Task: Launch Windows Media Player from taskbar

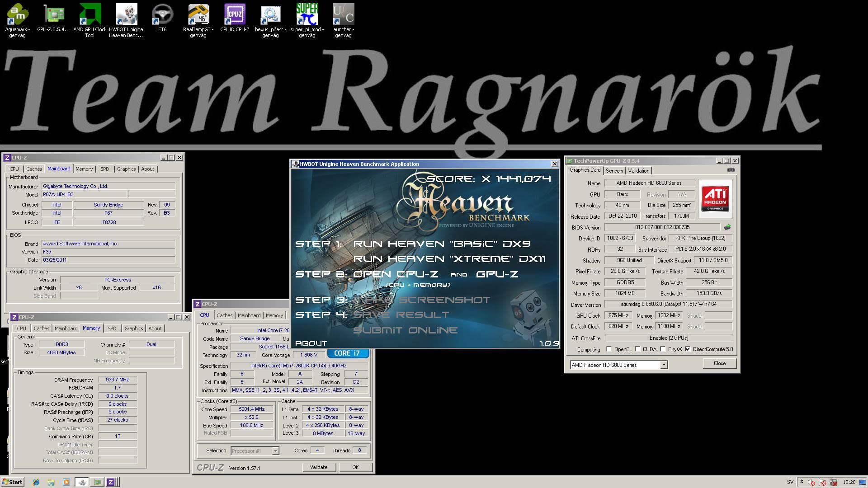Action: [66, 482]
